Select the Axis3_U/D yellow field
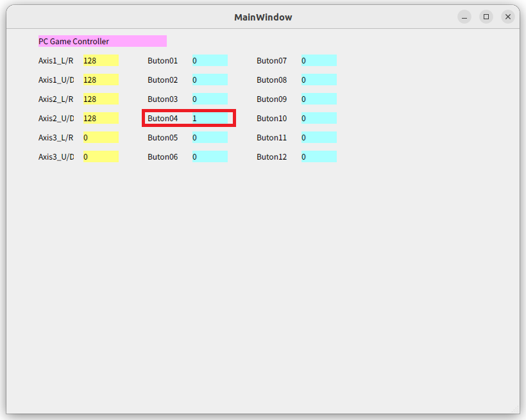Screen dimensions: 526x420 pos(99,156)
